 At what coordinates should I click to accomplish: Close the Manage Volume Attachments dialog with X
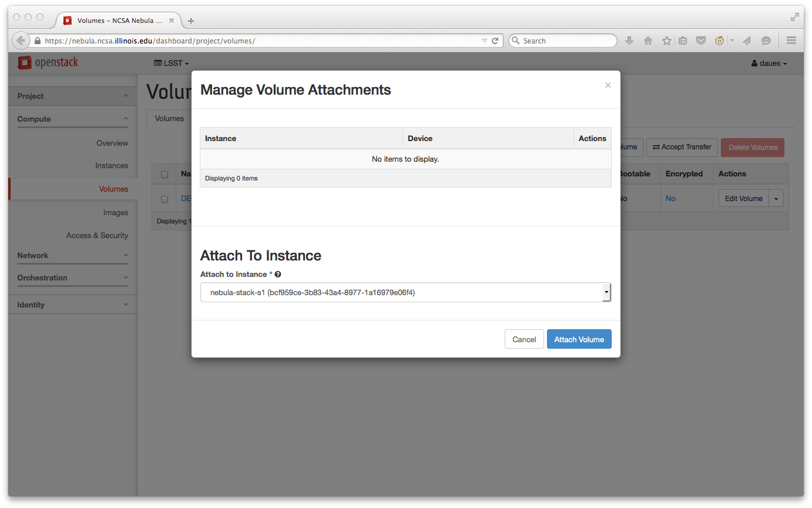click(608, 85)
